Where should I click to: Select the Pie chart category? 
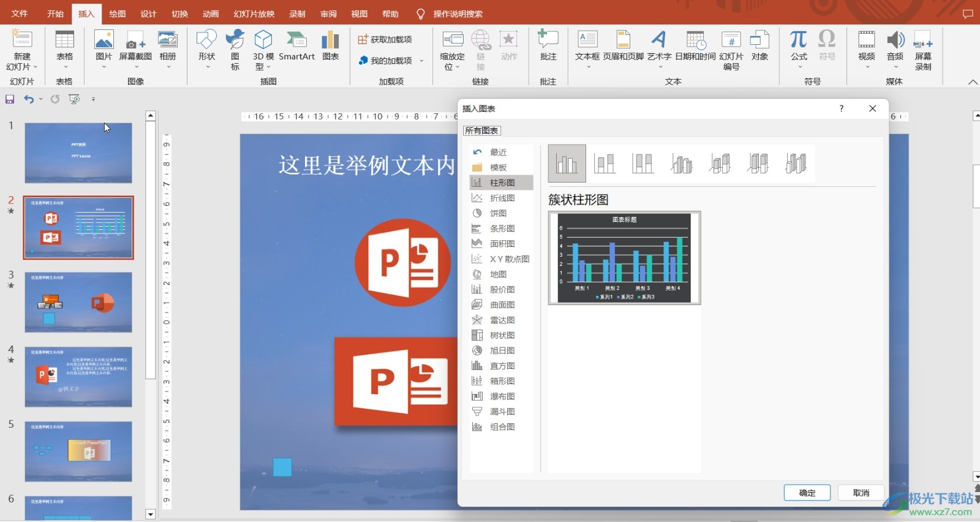(501, 213)
